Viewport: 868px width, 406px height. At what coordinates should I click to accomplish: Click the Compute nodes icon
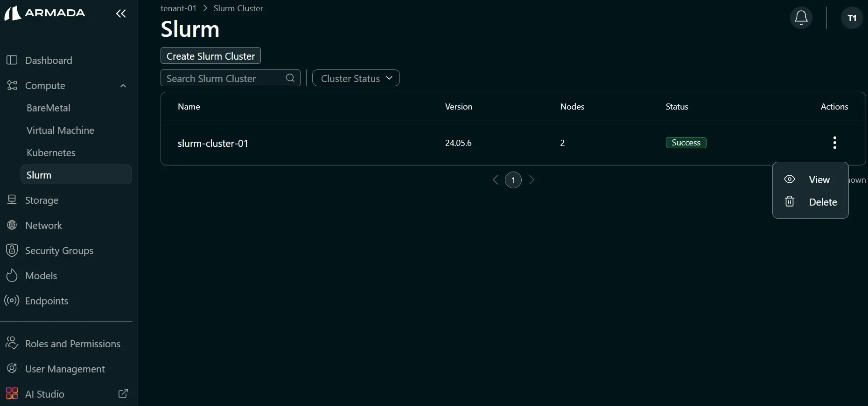[12, 85]
